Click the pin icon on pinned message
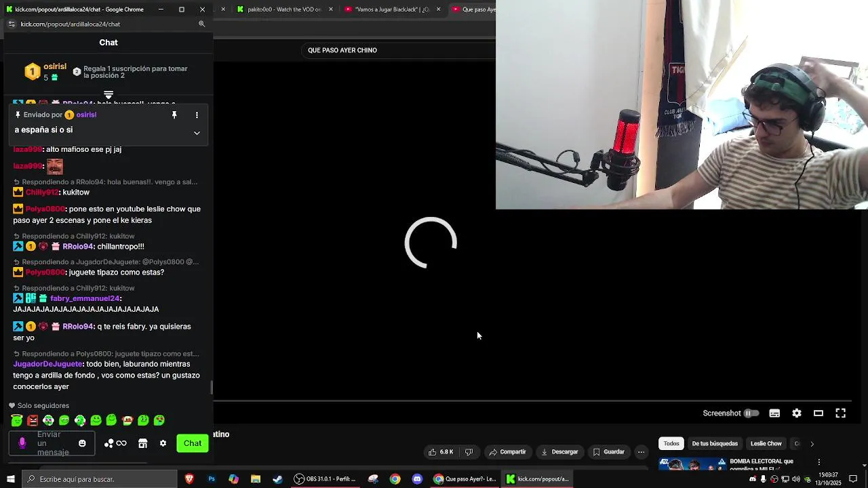This screenshot has height=488, width=868. [x=174, y=115]
